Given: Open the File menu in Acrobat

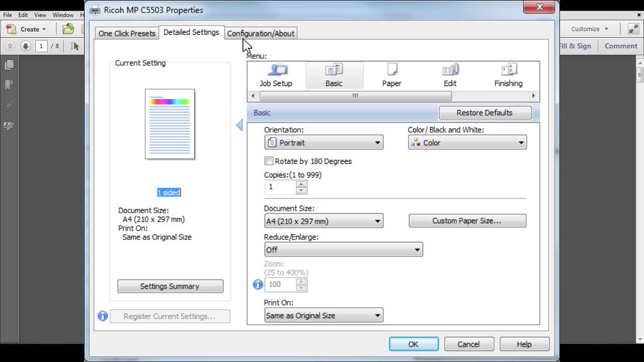Looking at the screenshot, I should [x=8, y=15].
